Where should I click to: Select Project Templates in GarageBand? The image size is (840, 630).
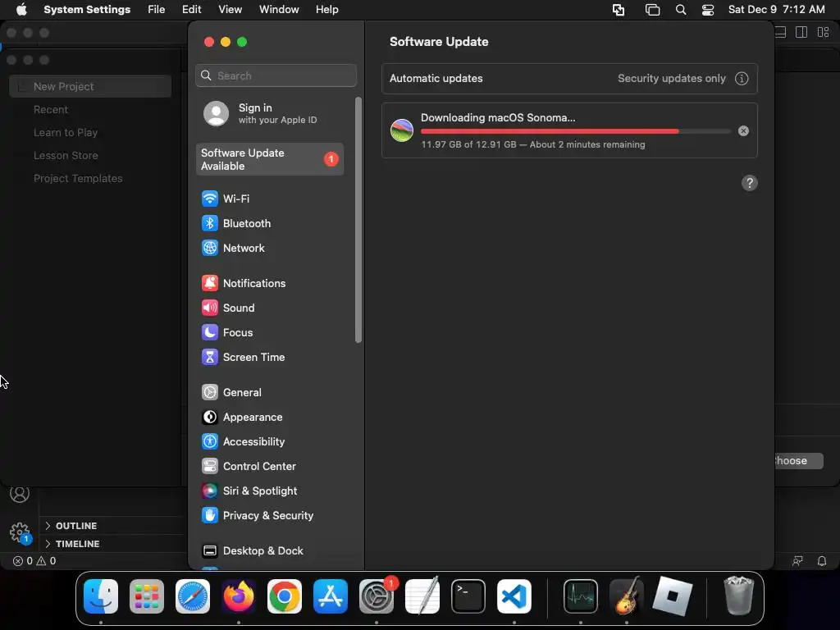(x=78, y=179)
